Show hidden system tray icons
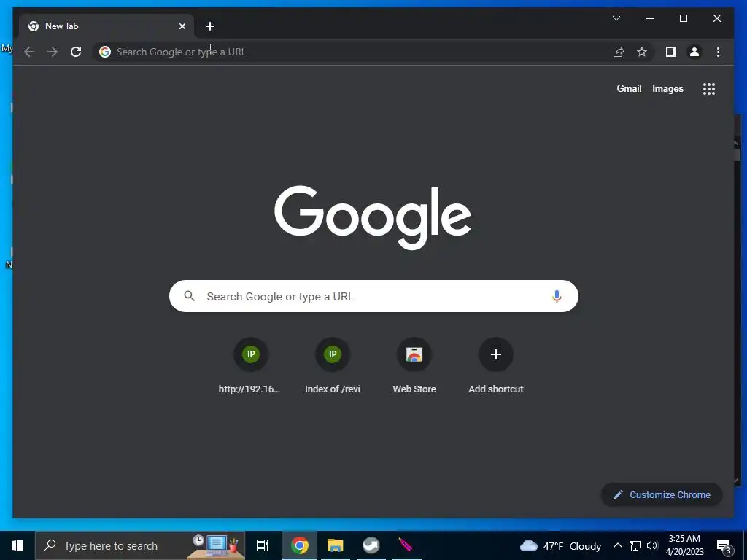This screenshot has height=560, width=747. (617, 545)
